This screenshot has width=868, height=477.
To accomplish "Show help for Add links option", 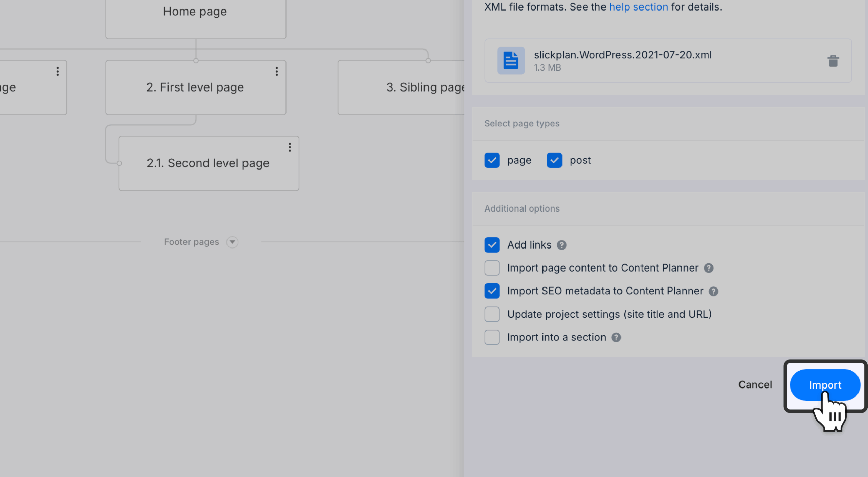I will pos(561,245).
